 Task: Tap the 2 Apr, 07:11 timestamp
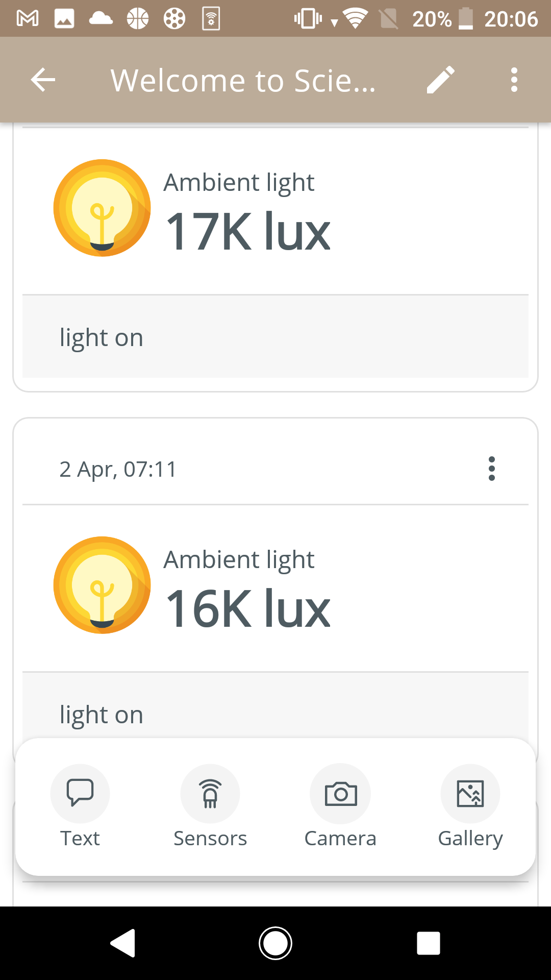point(118,469)
